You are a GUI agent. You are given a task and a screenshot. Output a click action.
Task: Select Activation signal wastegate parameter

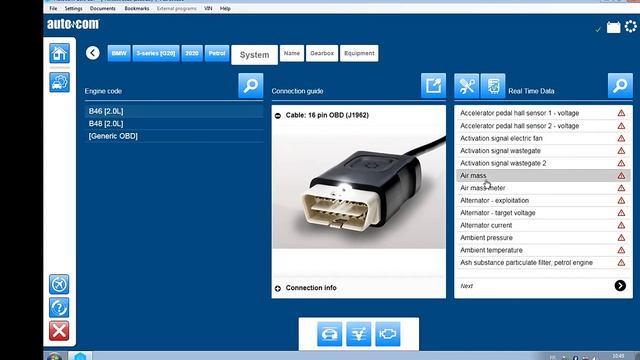pyautogui.click(x=543, y=151)
